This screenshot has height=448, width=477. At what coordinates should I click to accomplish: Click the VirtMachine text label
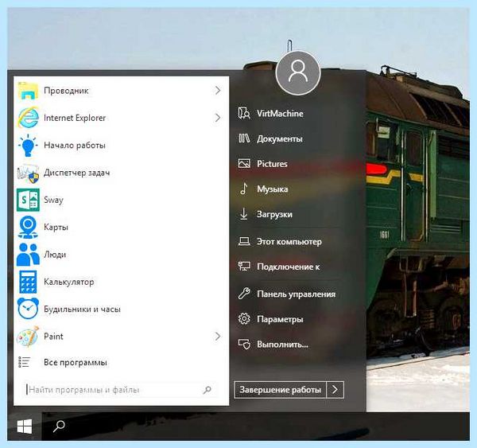tap(280, 114)
